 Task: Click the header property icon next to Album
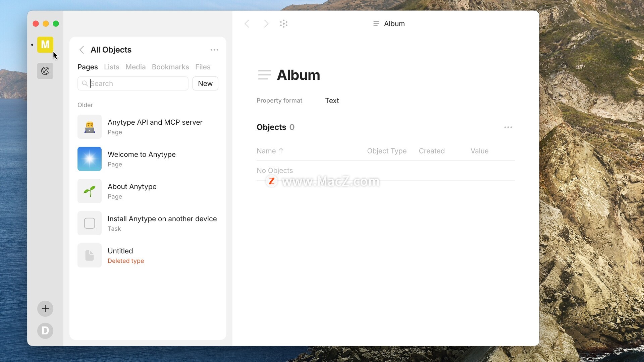376,24
